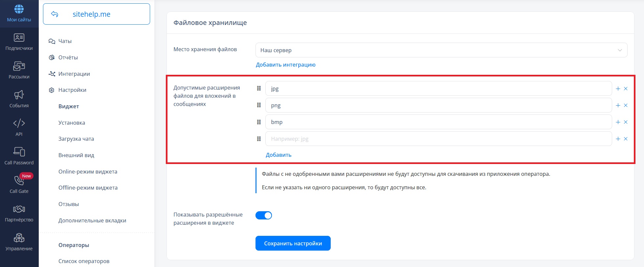644x267 pixels.
Task: Click the Добавить интеграцию link
Action: 286,65
